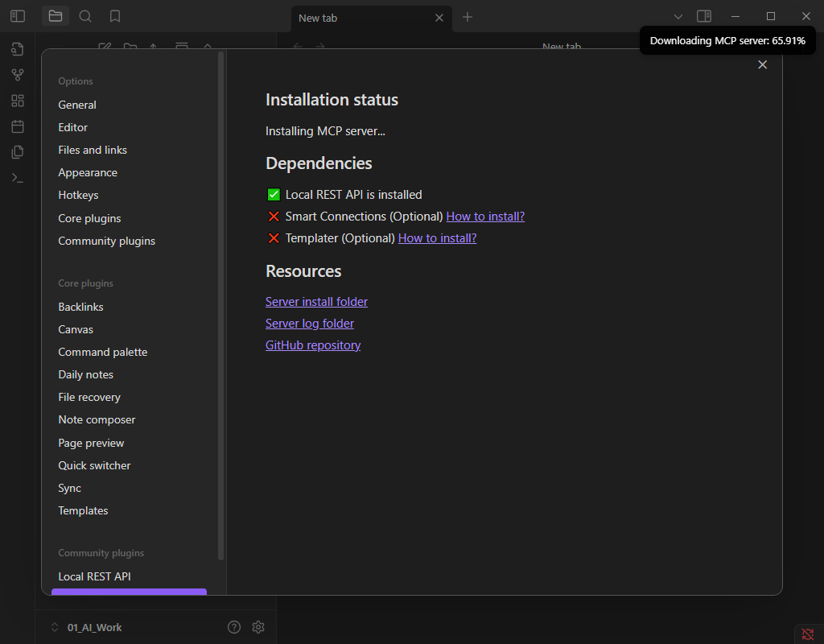
Task: Toggle the right sidebar icon
Action: point(704,16)
